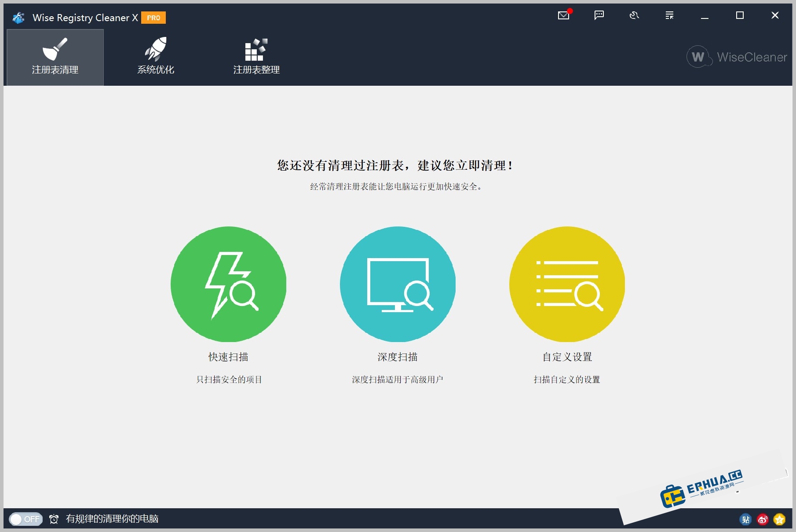Start 深度扫描 via blue monitor circle

click(398, 285)
